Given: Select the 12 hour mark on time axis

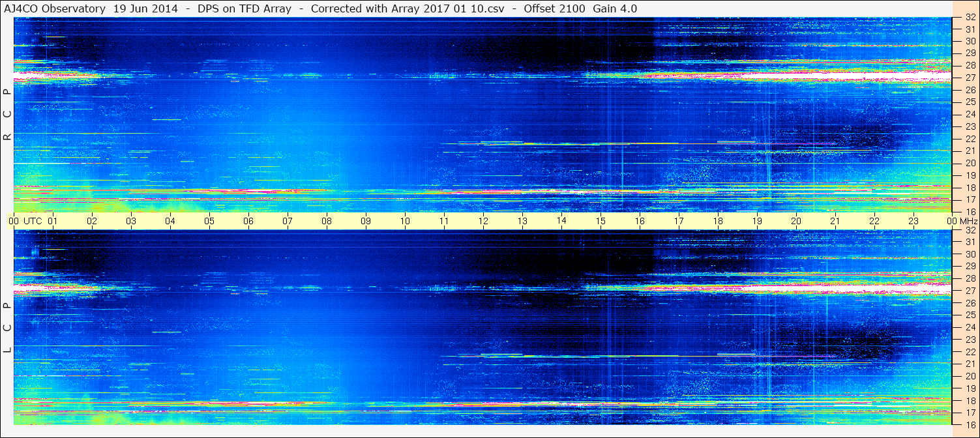Looking at the screenshot, I should [483, 221].
